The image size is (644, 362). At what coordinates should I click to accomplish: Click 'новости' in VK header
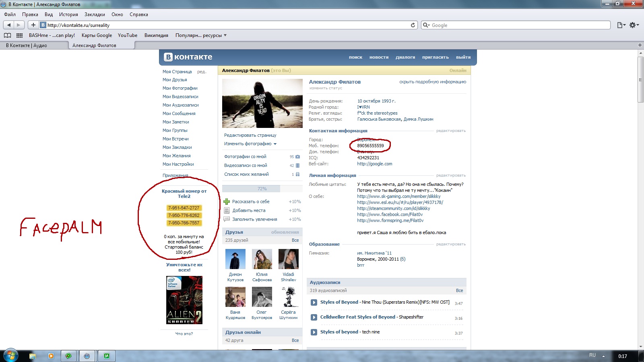click(x=379, y=57)
